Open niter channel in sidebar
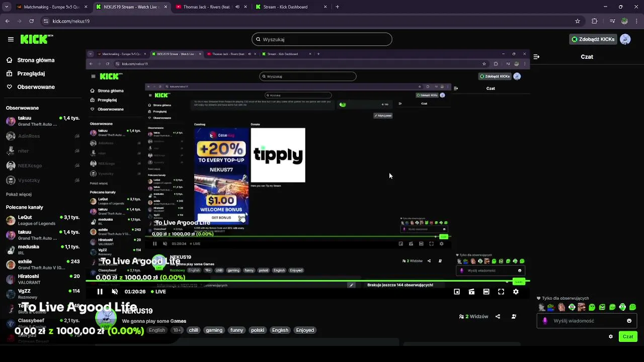Screen dimensions: 644x362 click(x=43, y=151)
